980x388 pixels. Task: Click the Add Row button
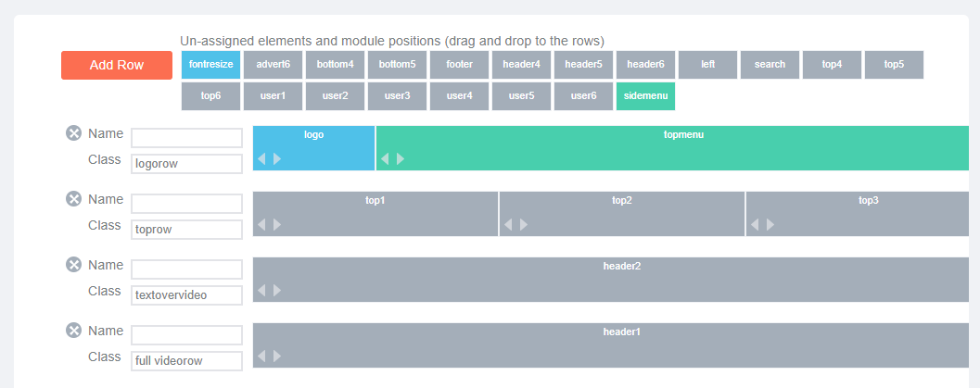[117, 66]
